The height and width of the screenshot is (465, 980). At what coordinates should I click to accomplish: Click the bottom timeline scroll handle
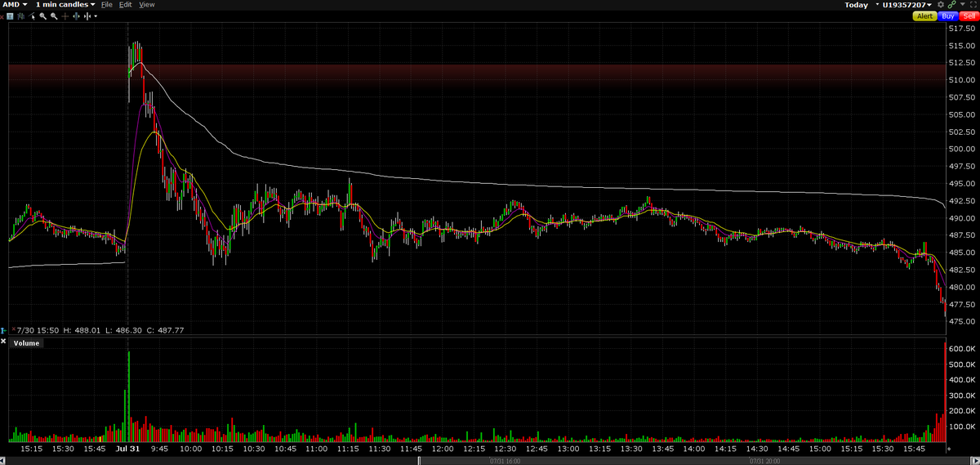point(419,461)
